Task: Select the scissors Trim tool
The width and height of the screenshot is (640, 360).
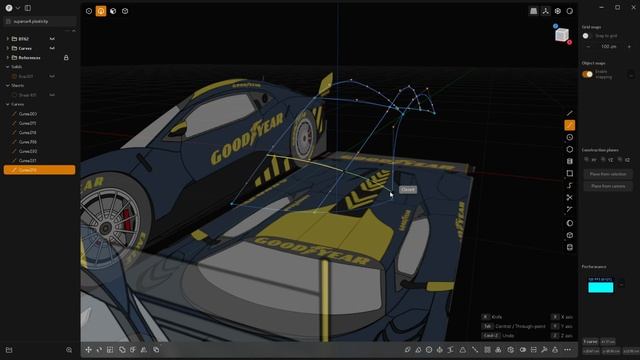Action: pos(570,198)
